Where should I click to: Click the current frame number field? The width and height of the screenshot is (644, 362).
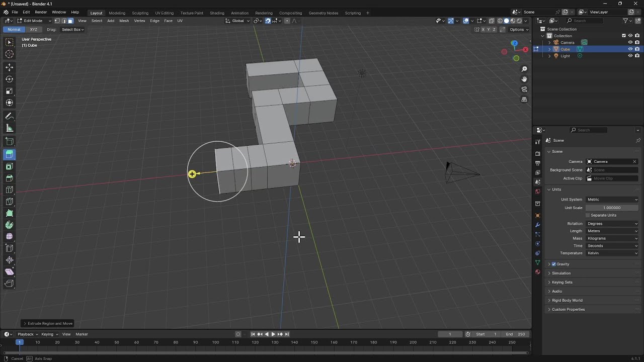point(450,334)
